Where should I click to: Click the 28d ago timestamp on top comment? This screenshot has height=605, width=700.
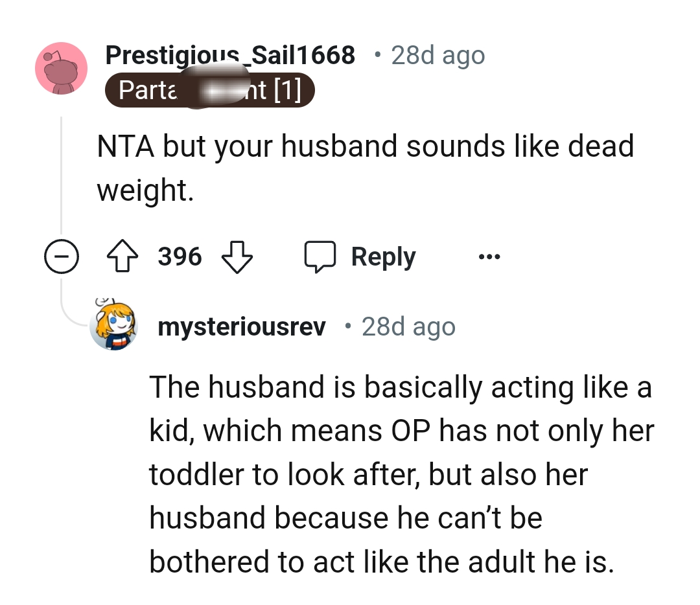click(x=437, y=55)
